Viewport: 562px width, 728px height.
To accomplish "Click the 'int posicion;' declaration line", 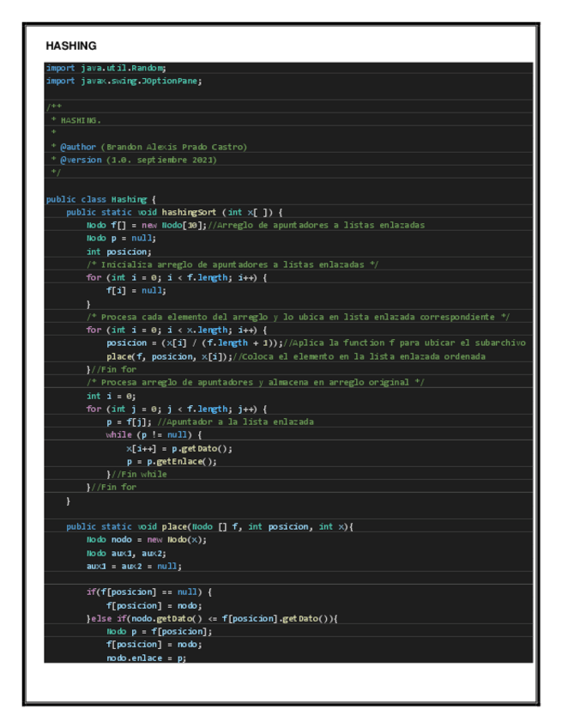I will click(118, 252).
